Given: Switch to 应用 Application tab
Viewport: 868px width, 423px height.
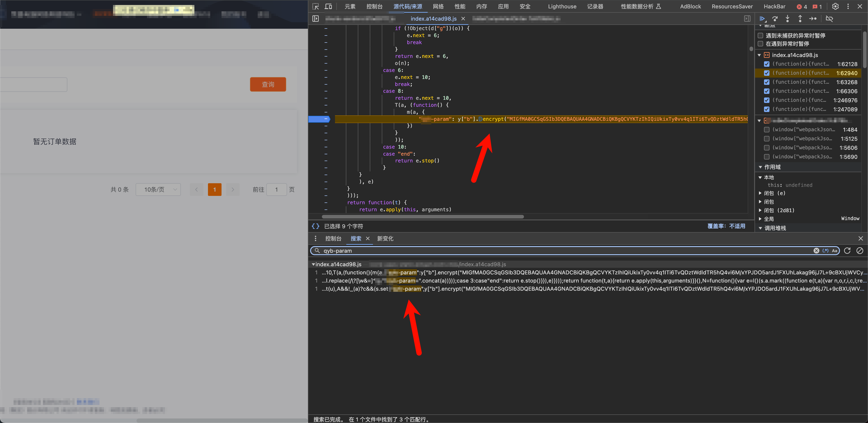Looking at the screenshot, I should click(503, 6).
